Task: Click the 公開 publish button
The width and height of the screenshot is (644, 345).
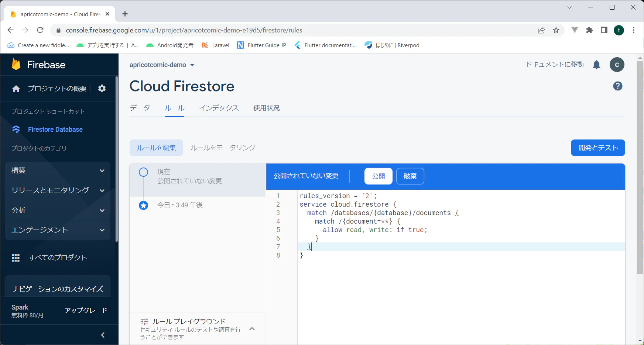Action: (378, 176)
